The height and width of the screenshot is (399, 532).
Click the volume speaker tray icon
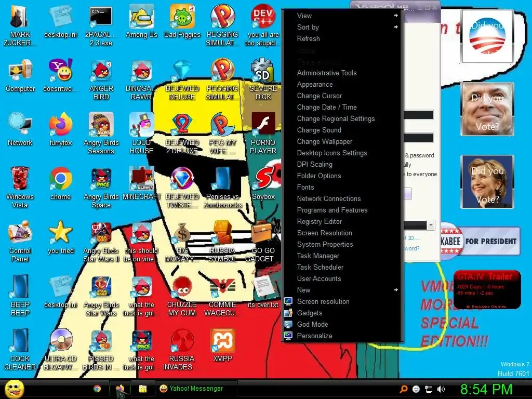(441, 389)
